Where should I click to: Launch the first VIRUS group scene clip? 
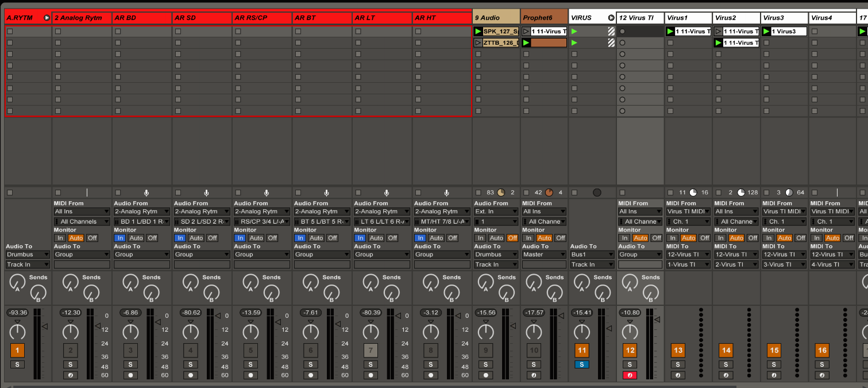pyautogui.click(x=574, y=32)
